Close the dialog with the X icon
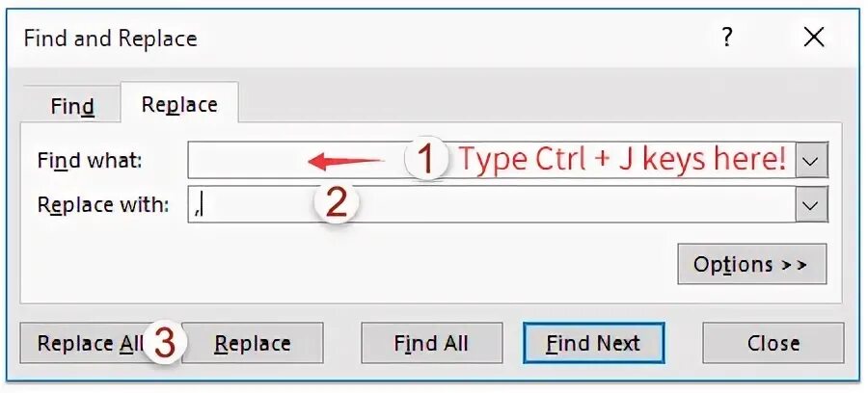 click(x=814, y=38)
